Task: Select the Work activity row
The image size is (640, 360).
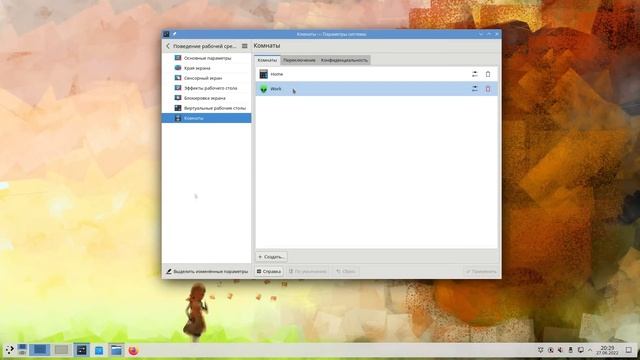Action: click(x=376, y=89)
